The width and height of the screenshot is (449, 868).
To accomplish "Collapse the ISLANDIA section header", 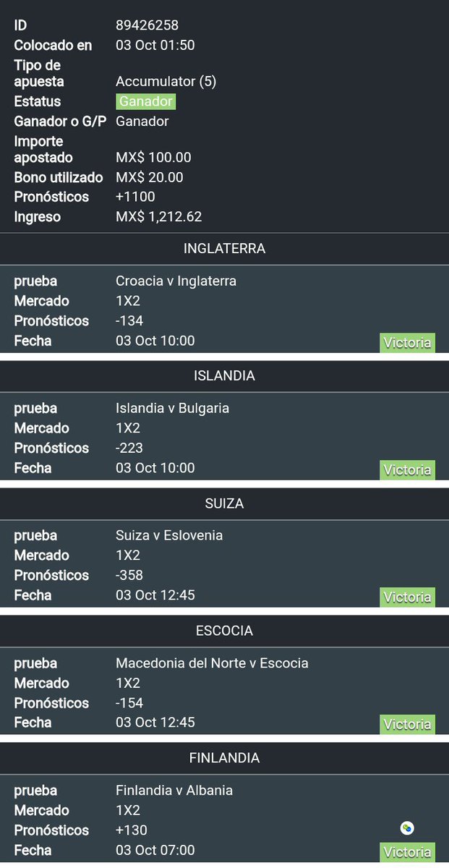I will 224,376.
